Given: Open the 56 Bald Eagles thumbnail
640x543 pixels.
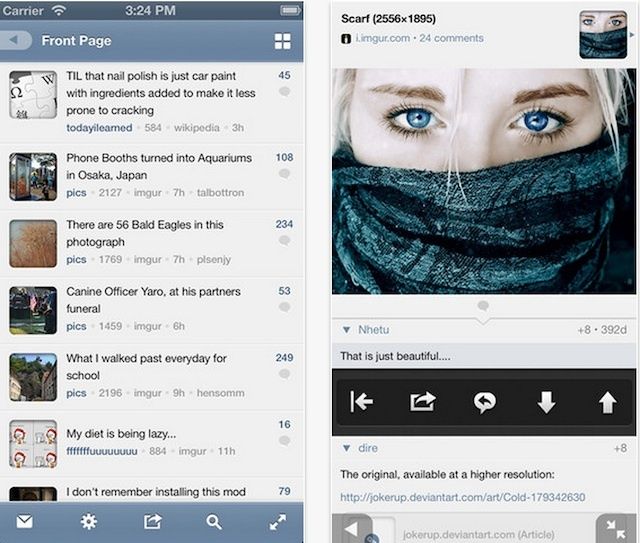Looking at the screenshot, I should [33, 243].
